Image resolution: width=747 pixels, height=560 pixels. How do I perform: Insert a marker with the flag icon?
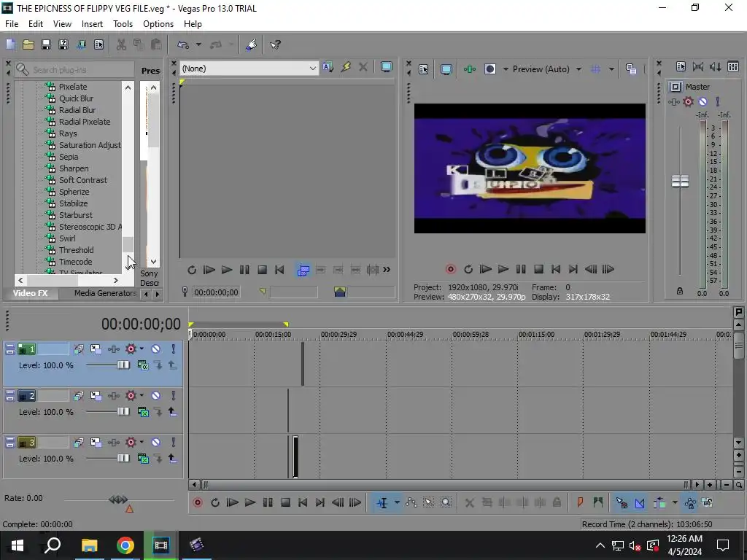tap(580, 502)
